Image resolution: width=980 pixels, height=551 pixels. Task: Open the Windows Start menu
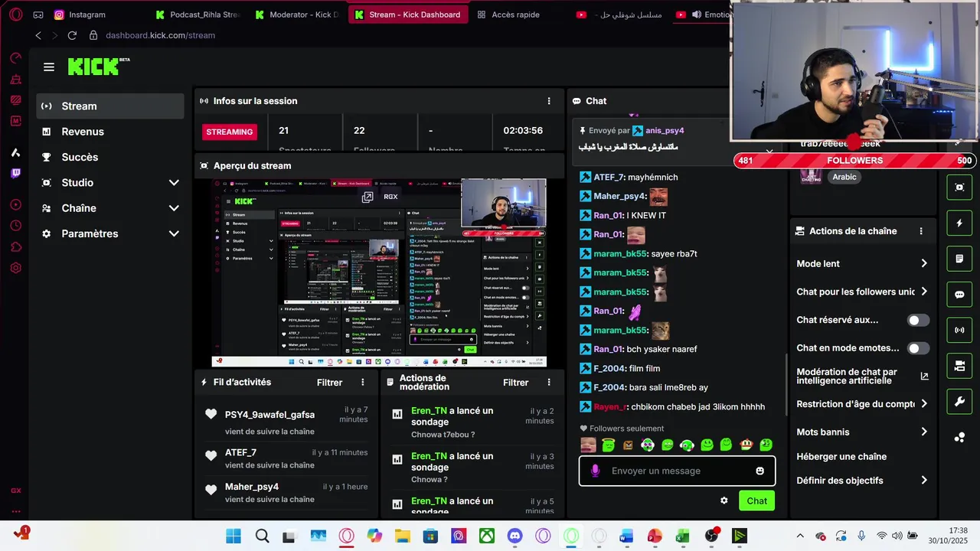(233, 536)
